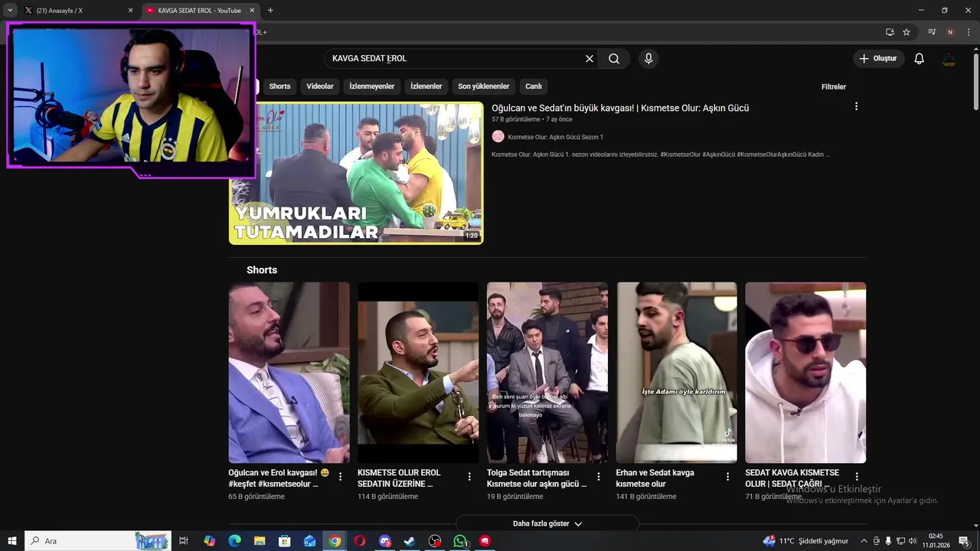This screenshot has height=551, width=980.
Task: Close the Anasayfa / X tab
Action: point(130,11)
